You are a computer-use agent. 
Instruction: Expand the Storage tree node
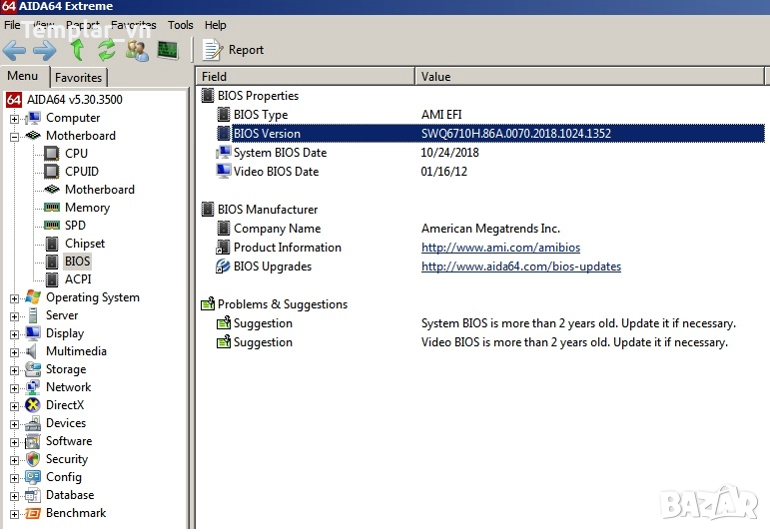pyautogui.click(x=15, y=369)
